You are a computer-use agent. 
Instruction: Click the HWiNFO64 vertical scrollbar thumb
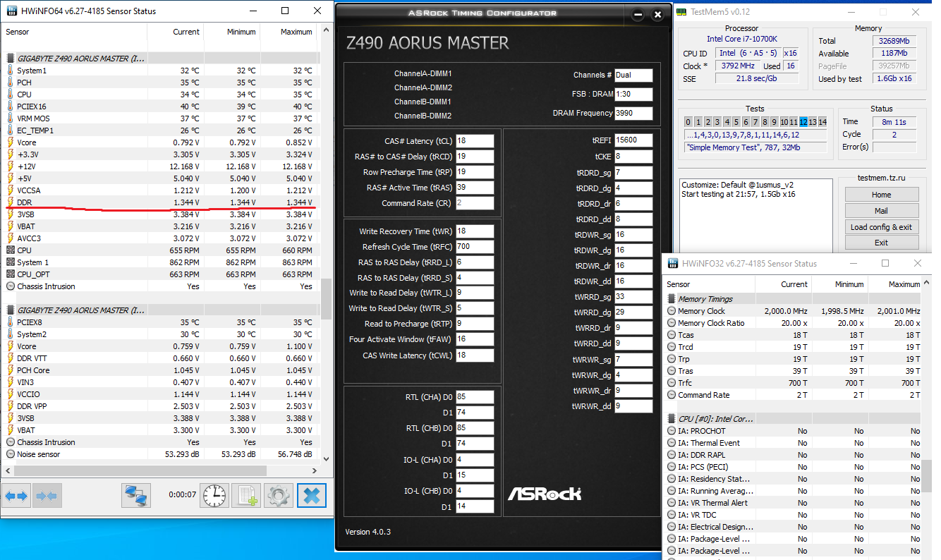326,298
